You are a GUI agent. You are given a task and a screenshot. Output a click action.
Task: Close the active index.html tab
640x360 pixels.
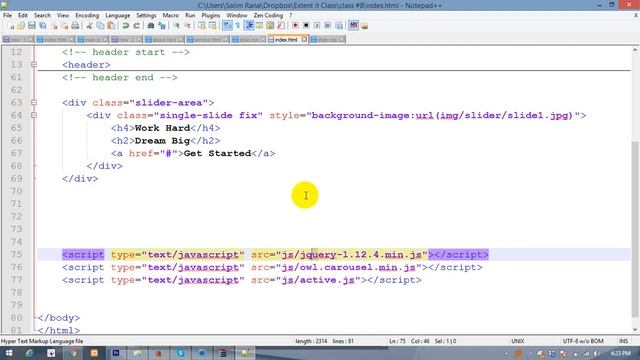[x=304, y=40]
